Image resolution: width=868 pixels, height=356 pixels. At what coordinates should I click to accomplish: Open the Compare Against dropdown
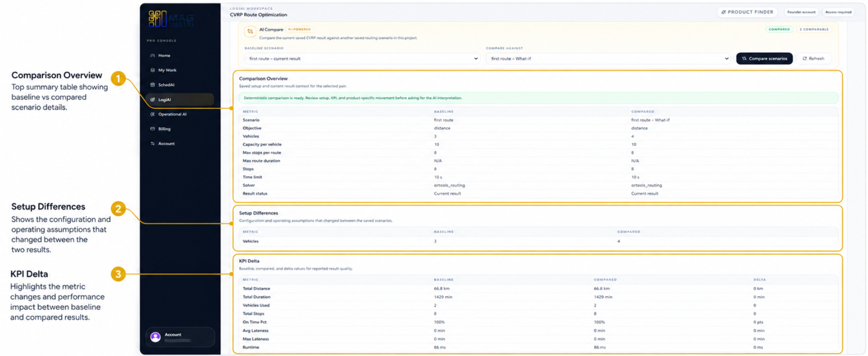(609, 59)
